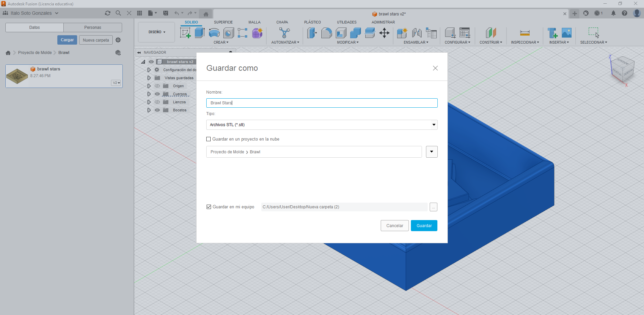Click the browse folder '...' button
This screenshot has width=644, height=315.
[433, 207]
